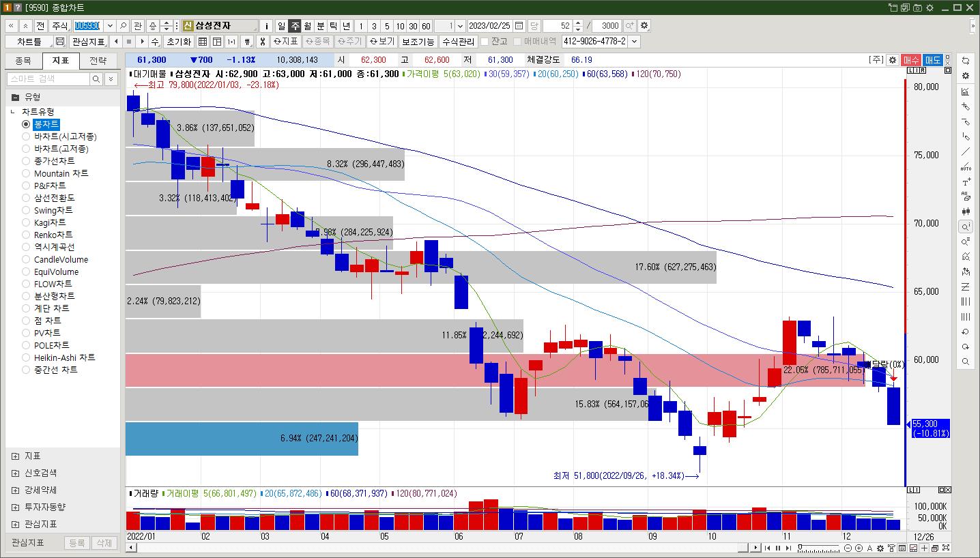Click the blue 매도 sell button

tap(932, 60)
